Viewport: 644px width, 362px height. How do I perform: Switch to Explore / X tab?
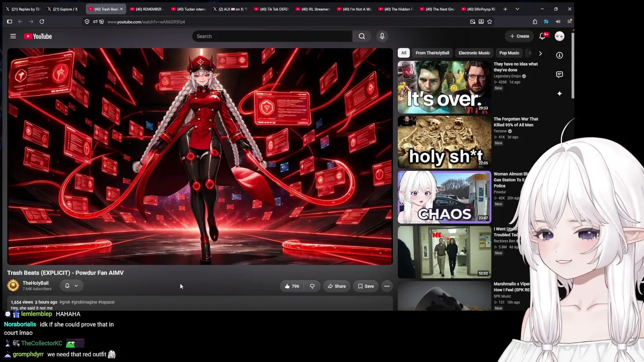tap(64, 9)
